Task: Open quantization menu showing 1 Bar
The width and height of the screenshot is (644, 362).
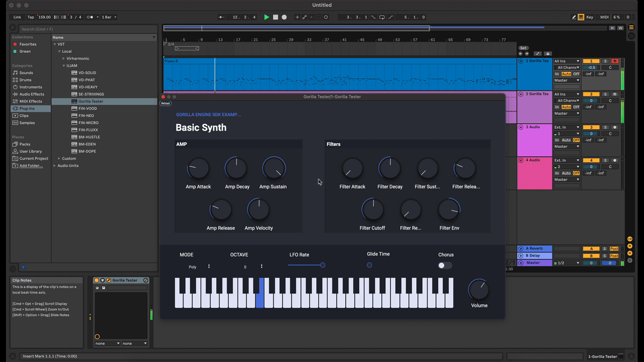Action: click(x=109, y=17)
